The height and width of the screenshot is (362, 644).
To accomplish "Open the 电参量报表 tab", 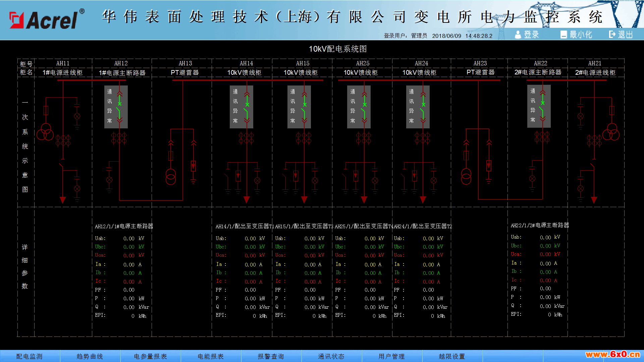I will 151,356.
